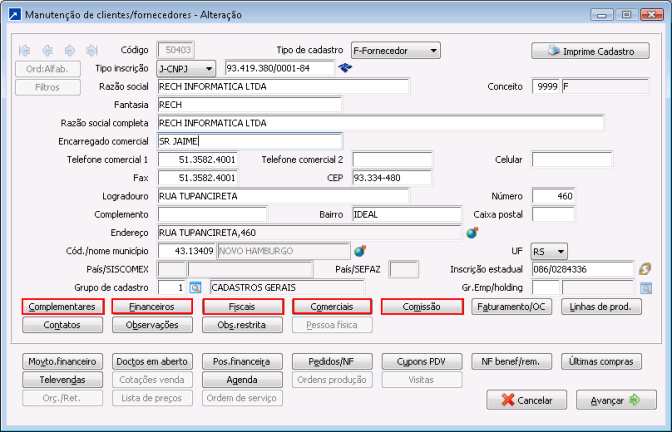
Task: Click NF benef/rem. button
Action: tap(512, 362)
